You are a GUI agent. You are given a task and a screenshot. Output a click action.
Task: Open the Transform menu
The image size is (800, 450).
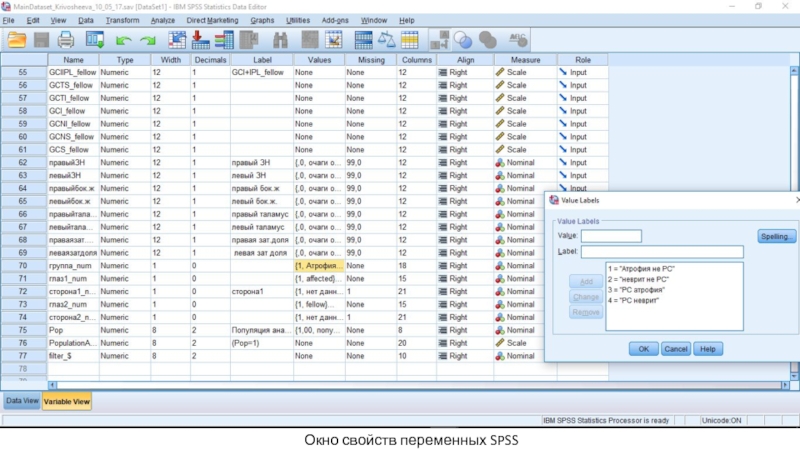122,20
